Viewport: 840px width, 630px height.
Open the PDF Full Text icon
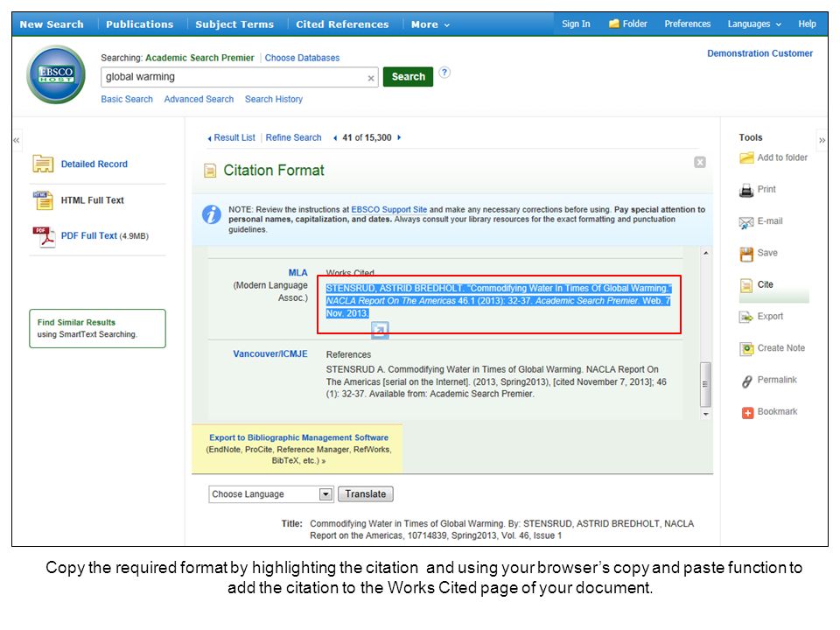pyautogui.click(x=44, y=236)
